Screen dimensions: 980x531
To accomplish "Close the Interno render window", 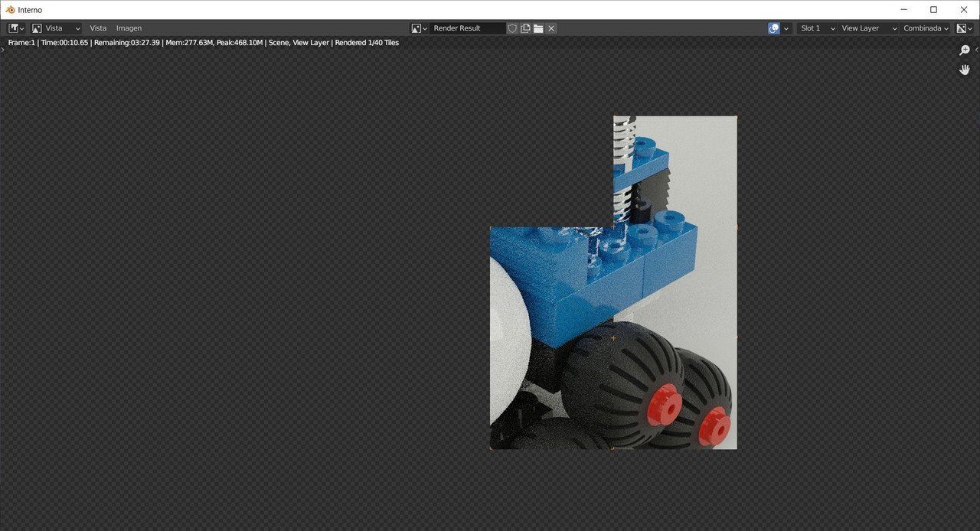I will pyautogui.click(x=964, y=10).
